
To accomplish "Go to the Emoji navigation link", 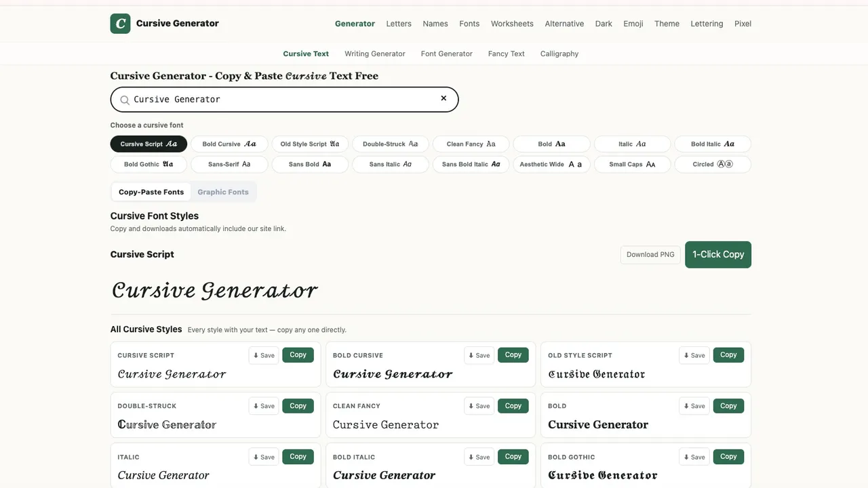I will pyautogui.click(x=633, y=24).
